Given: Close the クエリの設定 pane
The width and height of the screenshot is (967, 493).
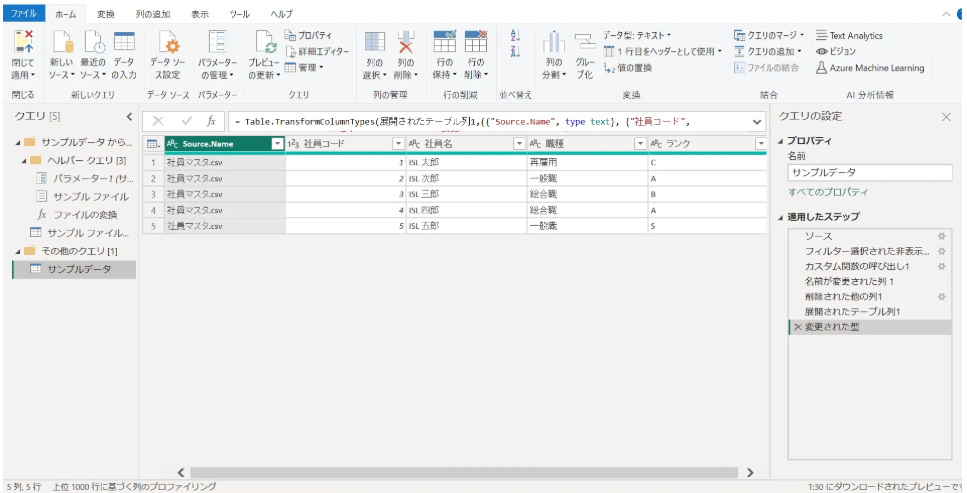Looking at the screenshot, I should point(946,117).
